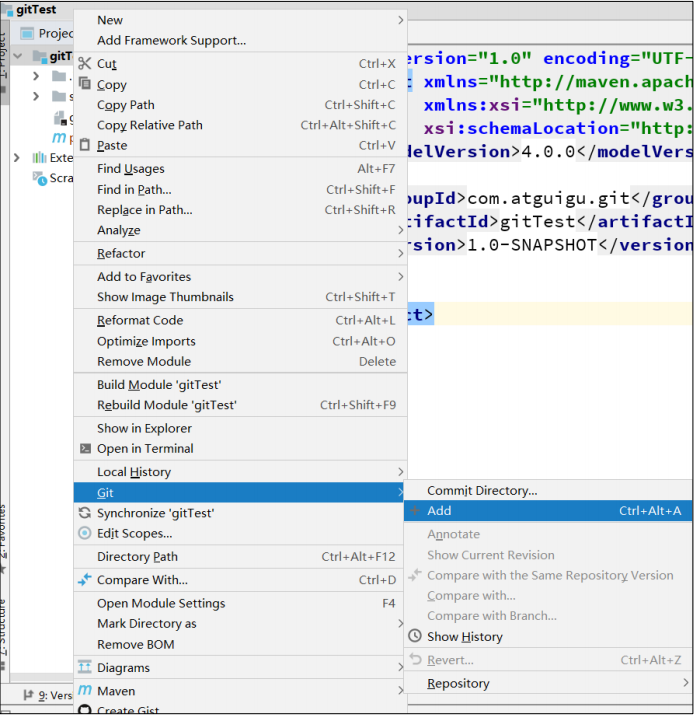This screenshot has height=715, width=695.
Task: Select Show in Explorer
Action: tap(240, 428)
